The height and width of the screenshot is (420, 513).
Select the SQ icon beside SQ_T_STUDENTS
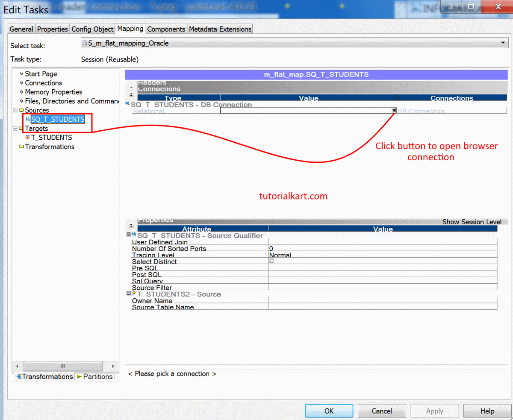27,119
